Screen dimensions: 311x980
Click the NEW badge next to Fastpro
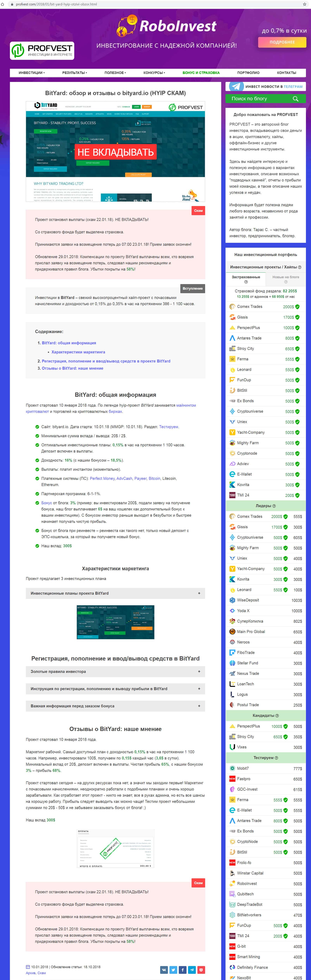(x=232, y=779)
